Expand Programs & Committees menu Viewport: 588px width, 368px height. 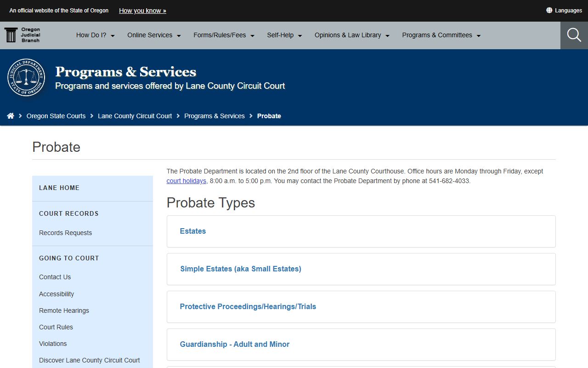441,35
